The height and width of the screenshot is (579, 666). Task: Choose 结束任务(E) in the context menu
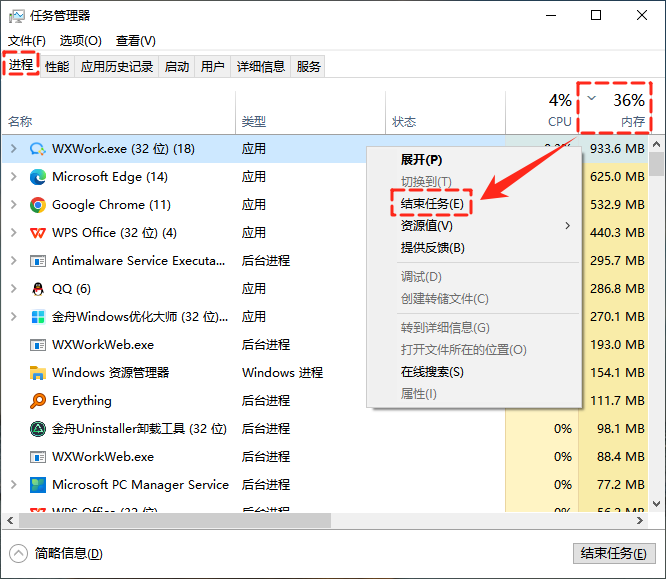pyautogui.click(x=474, y=203)
